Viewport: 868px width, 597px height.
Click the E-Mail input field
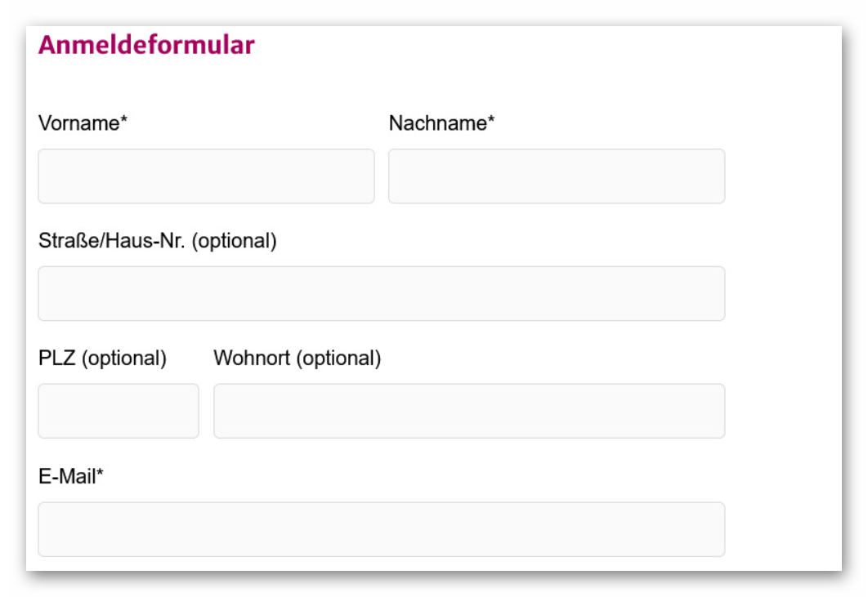[381, 529]
